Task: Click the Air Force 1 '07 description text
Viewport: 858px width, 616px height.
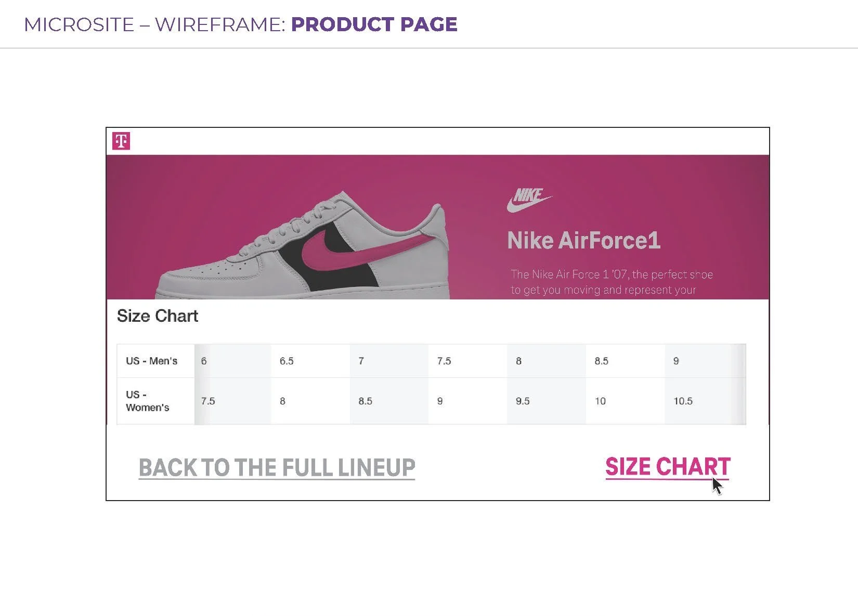Action: [611, 282]
